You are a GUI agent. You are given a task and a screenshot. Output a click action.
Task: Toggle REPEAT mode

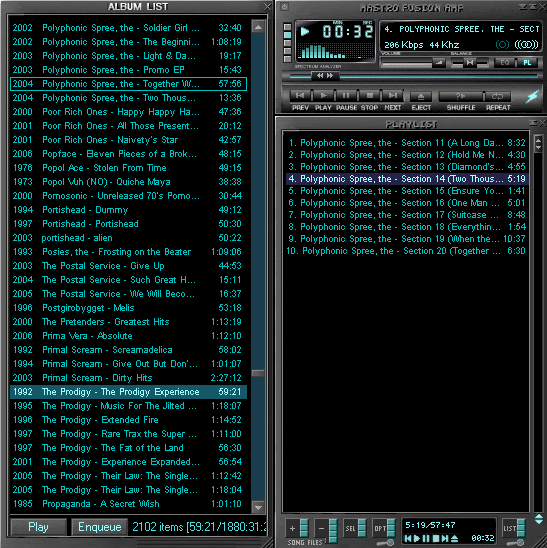click(x=498, y=96)
